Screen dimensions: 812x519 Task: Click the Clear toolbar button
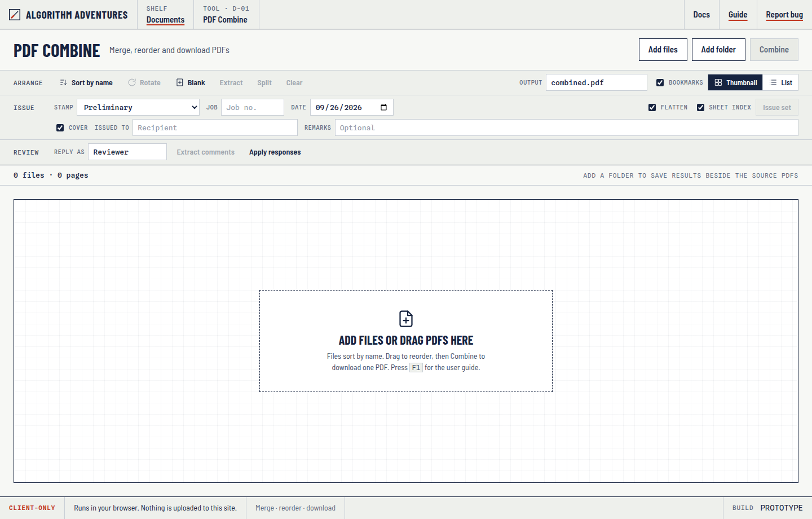click(294, 82)
